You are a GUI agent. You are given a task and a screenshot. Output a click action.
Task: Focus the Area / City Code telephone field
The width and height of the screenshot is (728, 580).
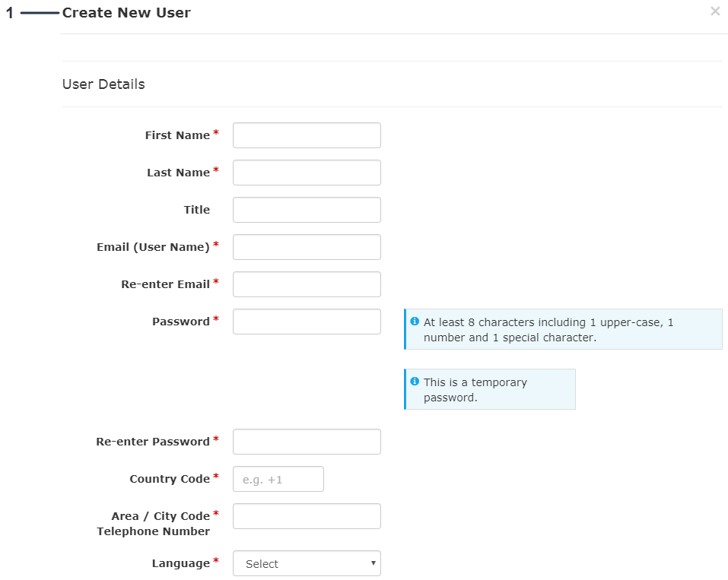pyautogui.click(x=307, y=516)
